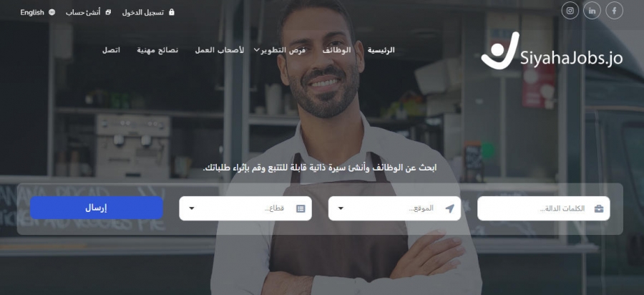Expand the قطاع sector dropdown
The image size is (644, 295).
(x=191, y=208)
